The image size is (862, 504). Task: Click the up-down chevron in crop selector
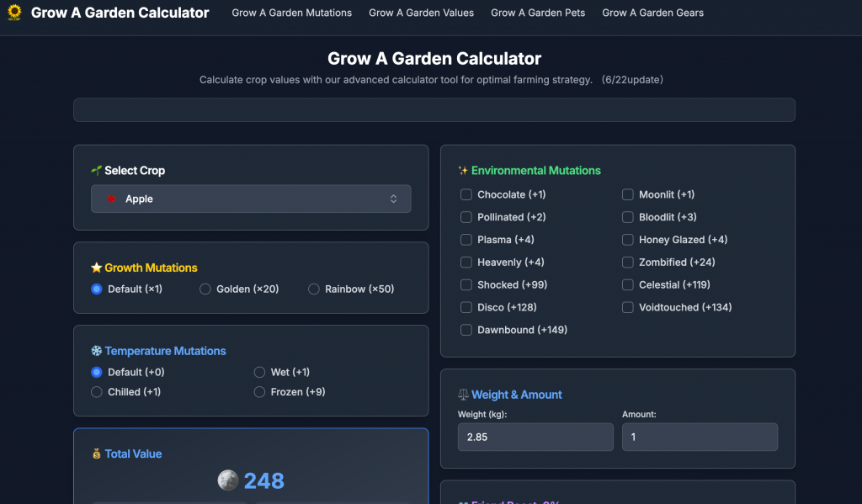(x=394, y=199)
